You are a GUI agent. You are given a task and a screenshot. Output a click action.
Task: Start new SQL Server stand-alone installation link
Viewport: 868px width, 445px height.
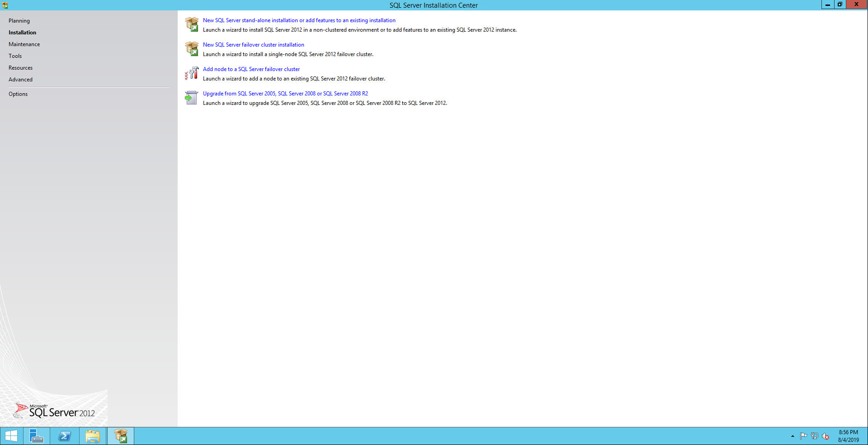click(299, 20)
